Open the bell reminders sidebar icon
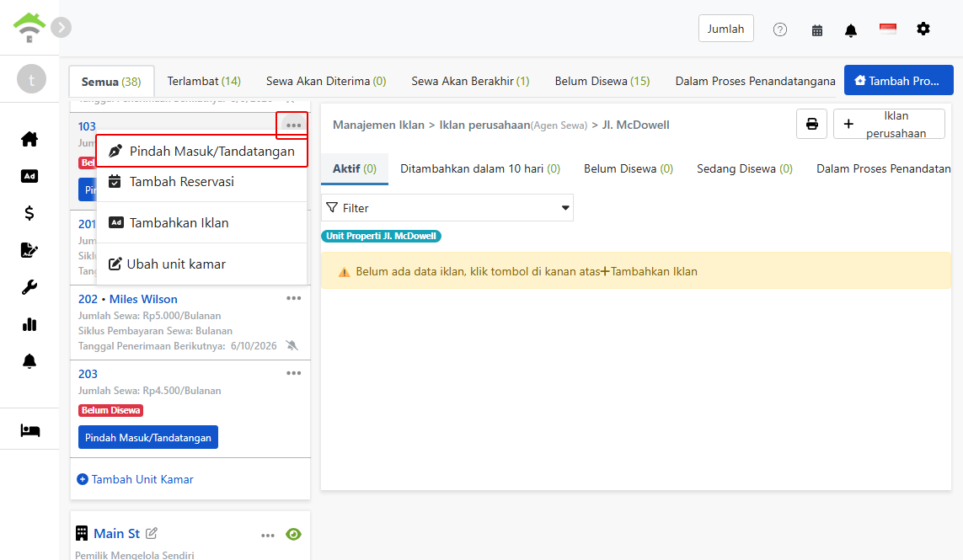Image resolution: width=963 pixels, height=560 pixels. tap(29, 361)
